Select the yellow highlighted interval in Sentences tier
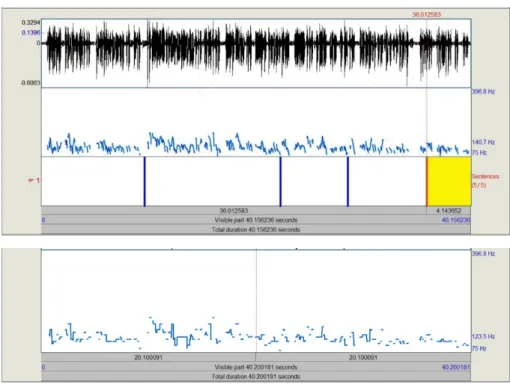This screenshot has height=388, width=510. [x=449, y=181]
